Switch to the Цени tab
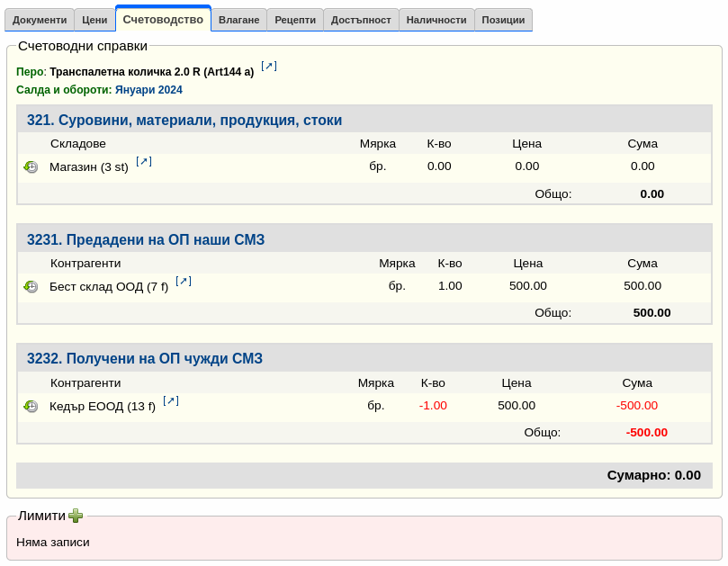728x566 pixels. tap(94, 20)
